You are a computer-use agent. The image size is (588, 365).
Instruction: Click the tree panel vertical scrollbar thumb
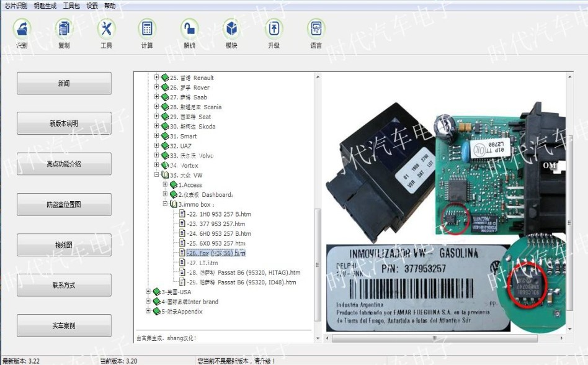click(318, 265)
